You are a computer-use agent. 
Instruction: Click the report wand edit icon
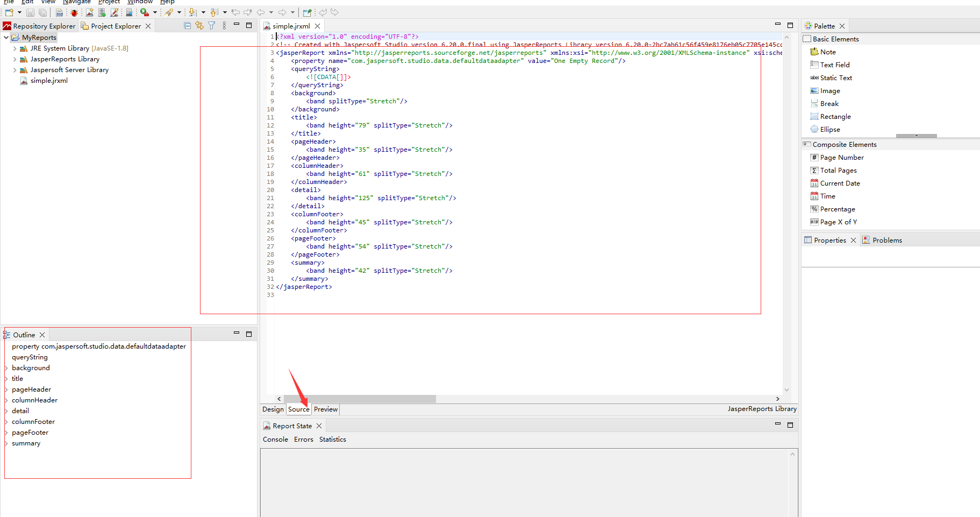(x=115, y=12)
